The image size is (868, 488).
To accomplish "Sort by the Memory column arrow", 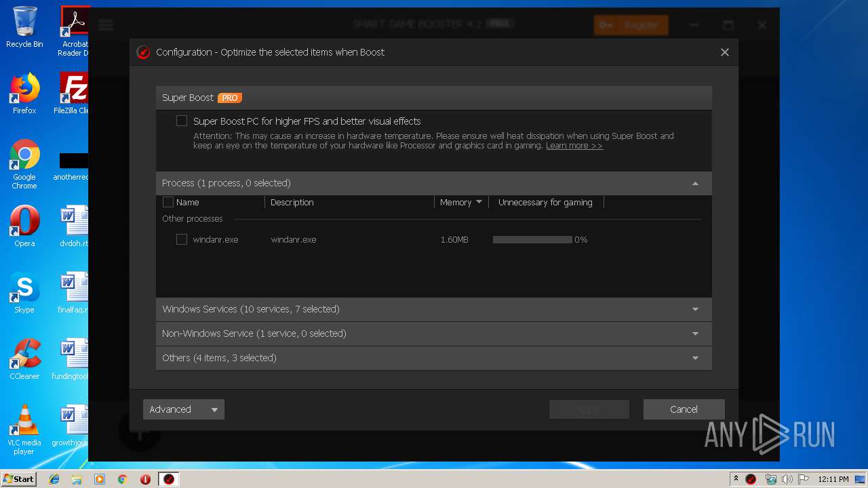I will pyautogui.click(x=479, y=202).
